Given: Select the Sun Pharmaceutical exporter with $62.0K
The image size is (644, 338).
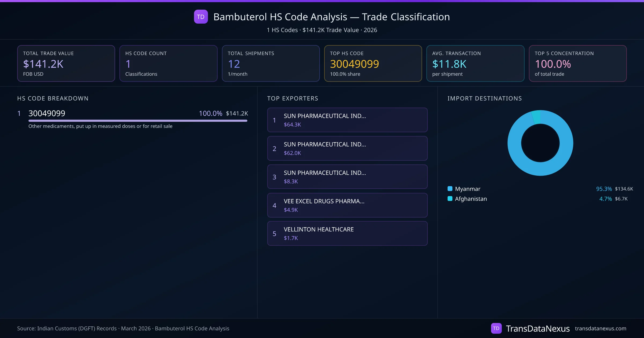Looking at the screenshot, I should pyautogui.click(x=347, y=148).
